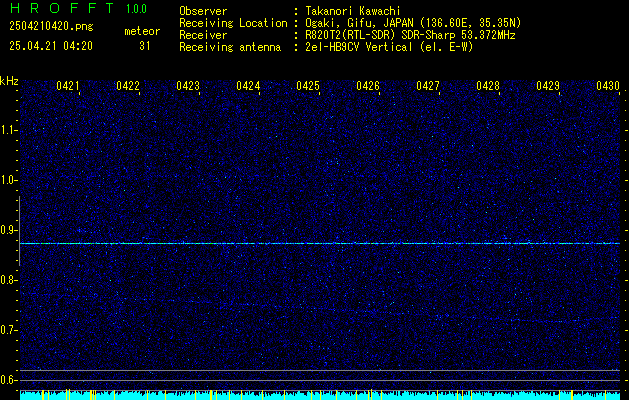Image resolution: width=629 pixels, height=400 pixels.
Task: Click the 1.0 kHz frequency label
Action: tap(8, 181)
